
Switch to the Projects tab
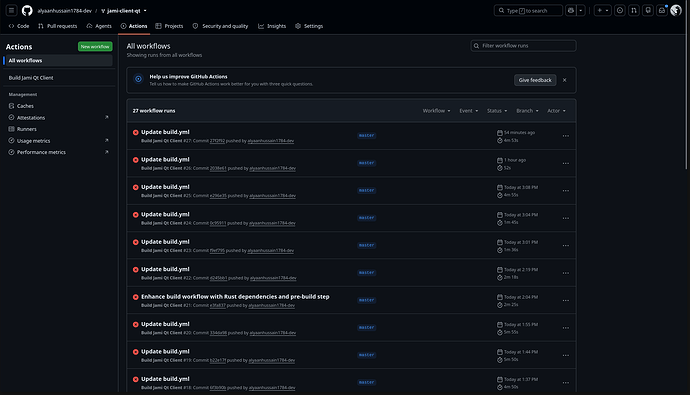click(x=169, y=26)
